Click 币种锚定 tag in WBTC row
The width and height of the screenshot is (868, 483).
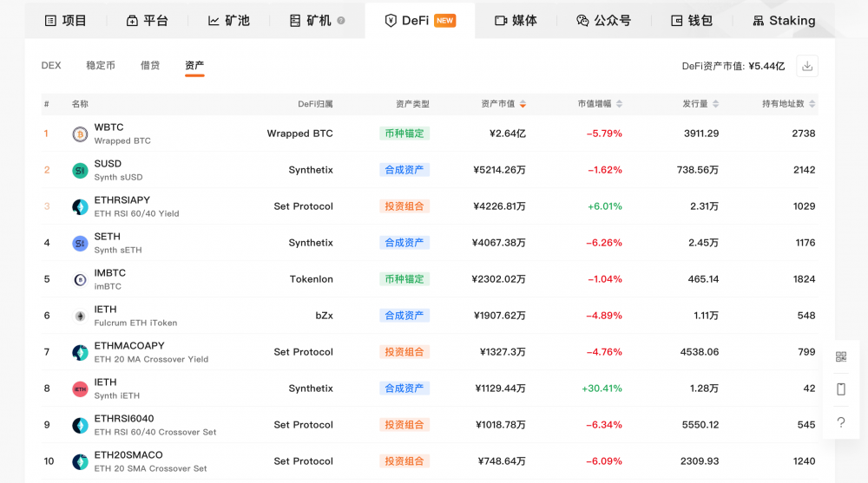point(404,134)
